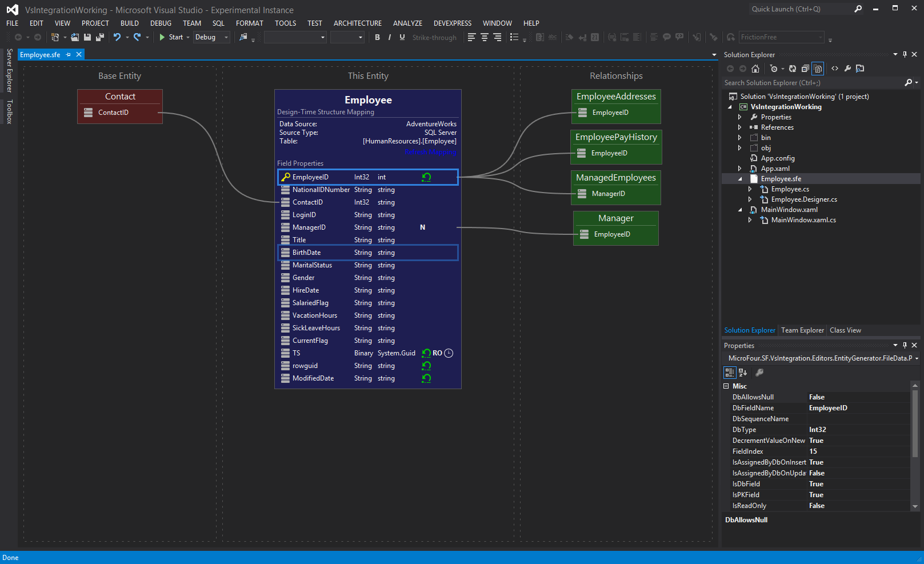Toggle Bold formatting in the toolbar

pos(377,37)
